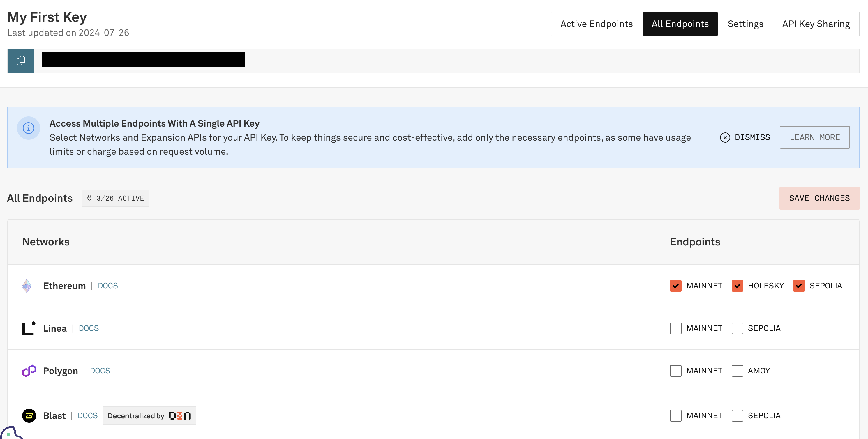Click the Linea network logo

click(x=29, y=328)
